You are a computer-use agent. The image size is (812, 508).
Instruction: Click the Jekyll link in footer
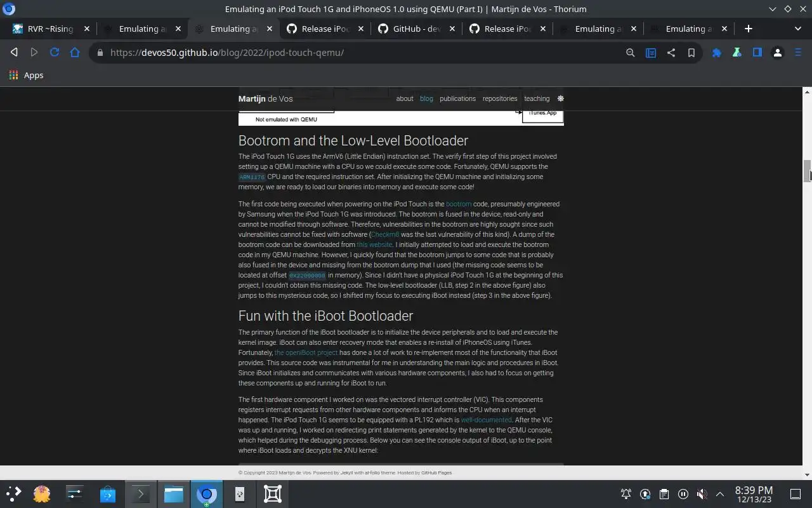346,472
